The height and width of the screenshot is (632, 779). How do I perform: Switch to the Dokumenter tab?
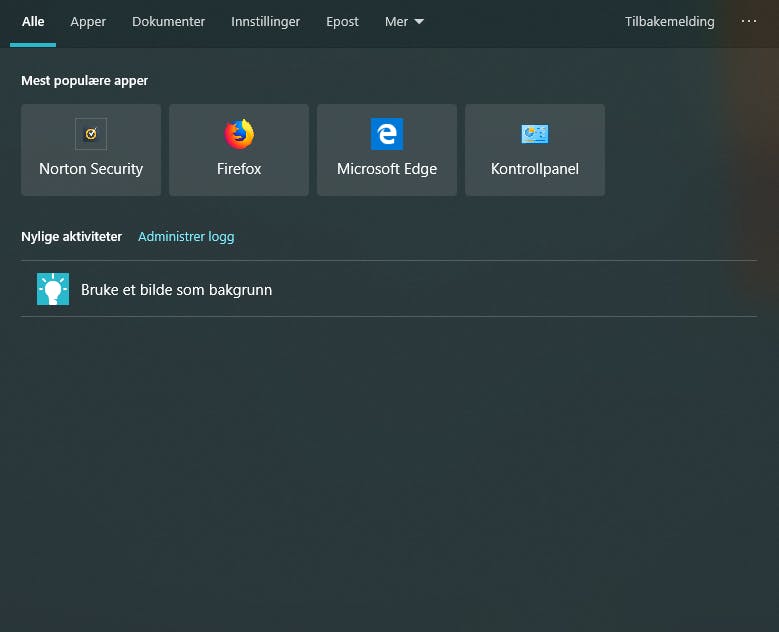[x=168, y=22]
